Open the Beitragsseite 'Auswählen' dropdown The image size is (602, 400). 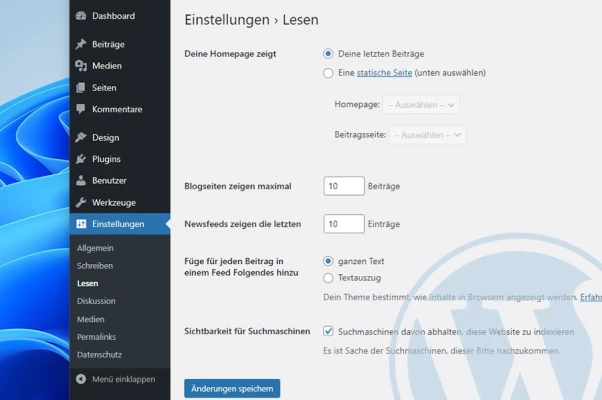tap(427, 135)
